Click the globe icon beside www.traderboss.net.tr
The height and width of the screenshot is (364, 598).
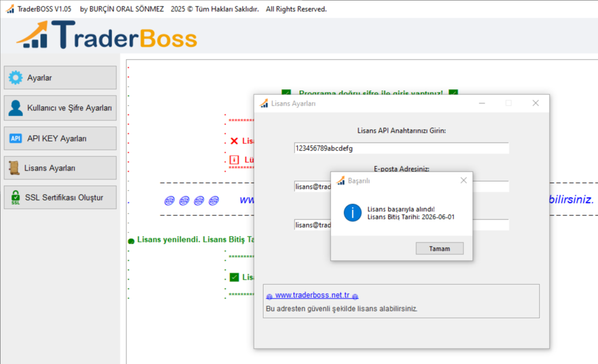(x=270, y=296)
